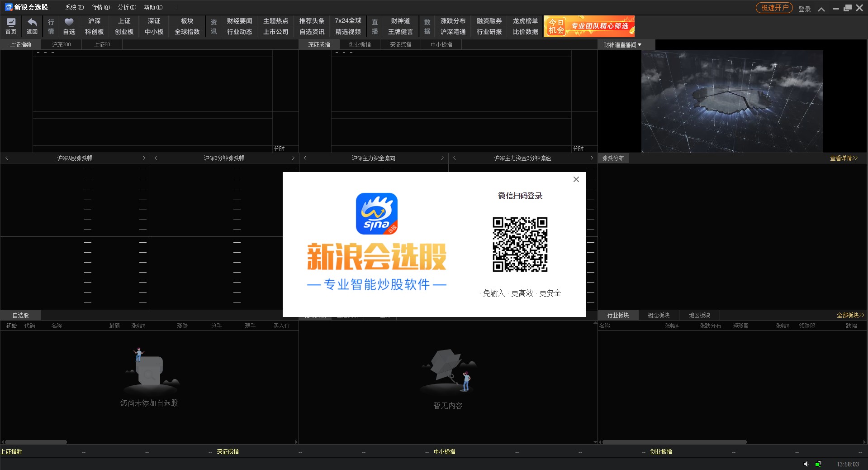Select the 概念板块 tab
This screenshot has height=470, width=868.
click(658, 315)
